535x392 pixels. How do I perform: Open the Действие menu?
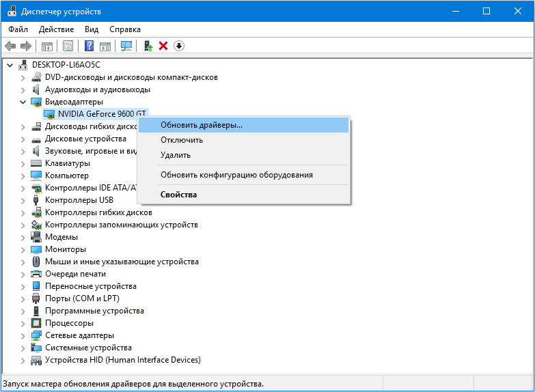[56, 29]
